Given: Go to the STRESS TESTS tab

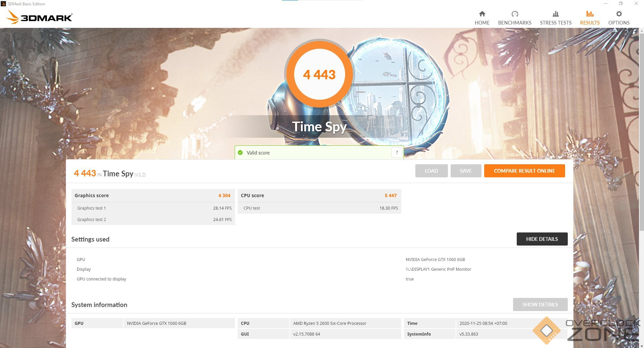Looking at the screenshot, I should coord(555,18).
